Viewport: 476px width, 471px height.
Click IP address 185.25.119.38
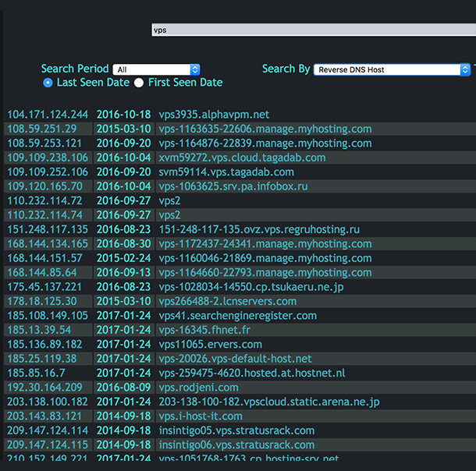coord(42,359)
